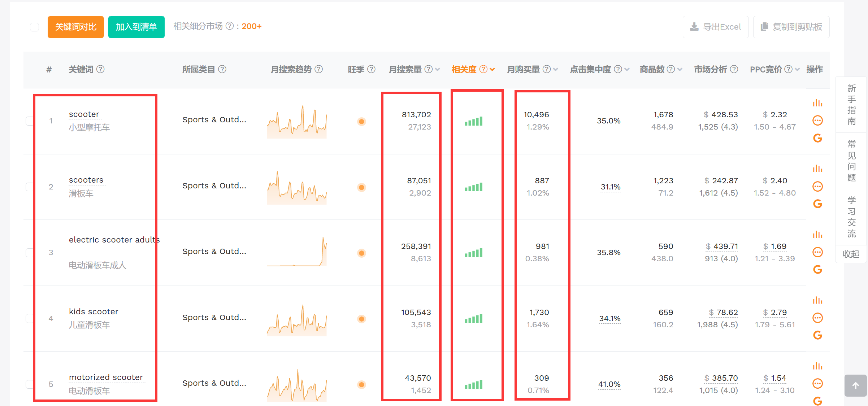Click Google search icon for scooters row
The width and height of the screenshot is (868, 406).
coord(817,204)
